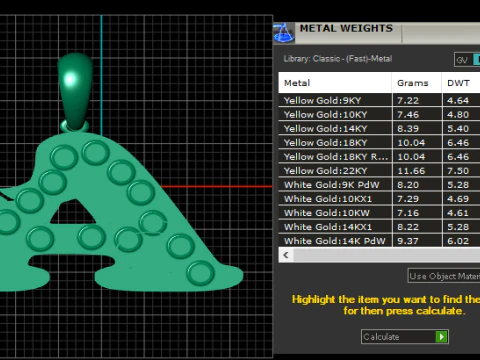
Task: Click the green arrow on Calculate
Action: tap(441, 337)
